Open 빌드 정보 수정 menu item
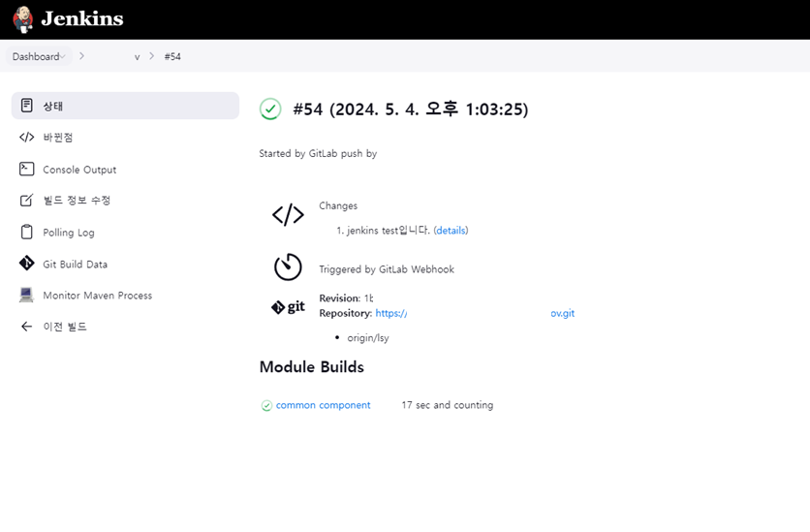Image resolution: width=810 pixels, height=532 pixels. (x=77, y=201)
